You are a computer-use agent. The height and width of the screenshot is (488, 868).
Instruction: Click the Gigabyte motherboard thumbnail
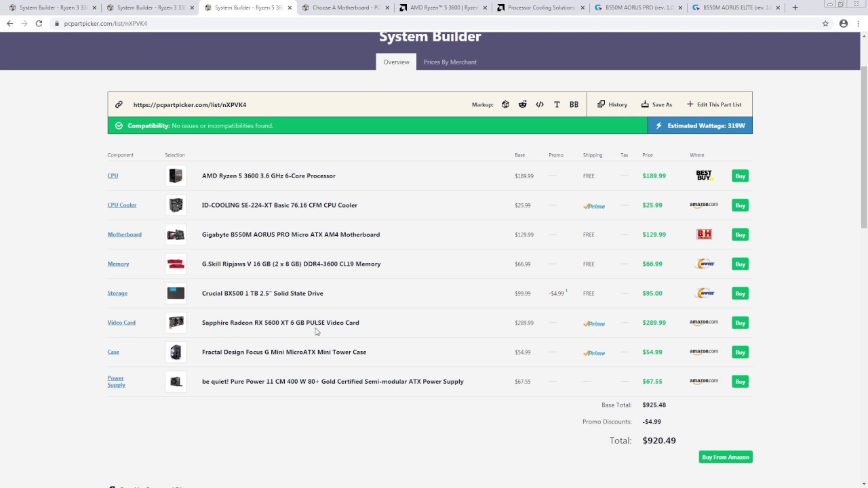tap(176, 235)
